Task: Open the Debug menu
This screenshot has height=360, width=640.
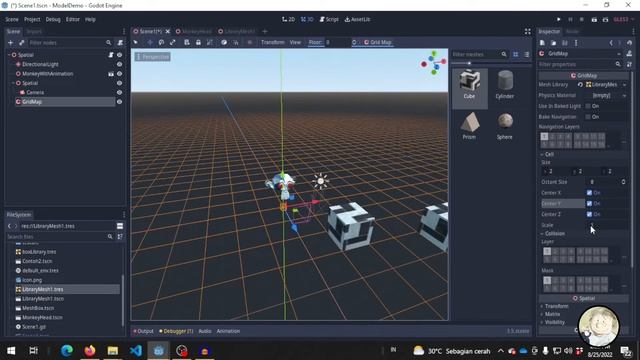Action: tap(53, 19)
